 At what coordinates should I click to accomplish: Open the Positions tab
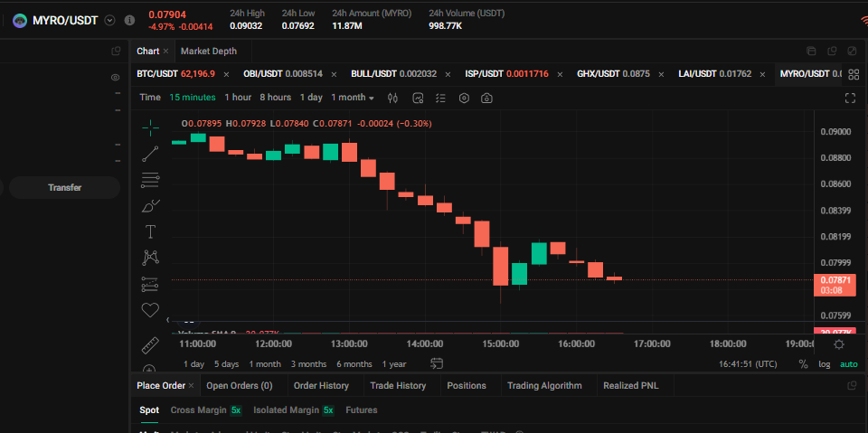click(x=467, y=385)
